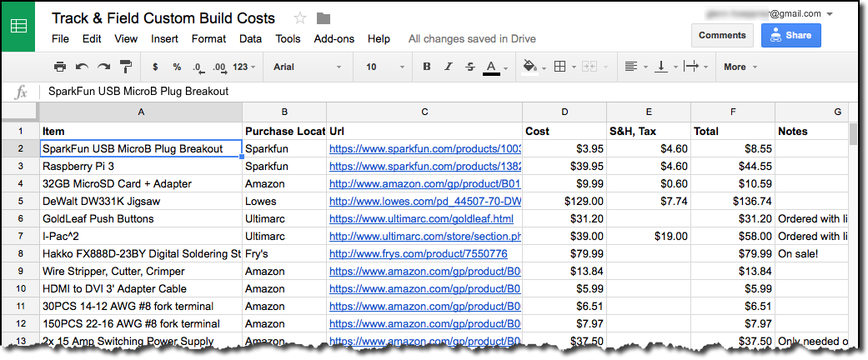Click the blue Share button
868x360 pixels.
click(x=790, y=35)
